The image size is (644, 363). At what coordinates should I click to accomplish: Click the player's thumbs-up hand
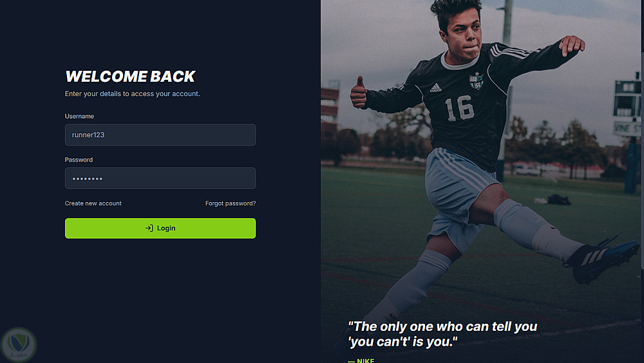359,93
